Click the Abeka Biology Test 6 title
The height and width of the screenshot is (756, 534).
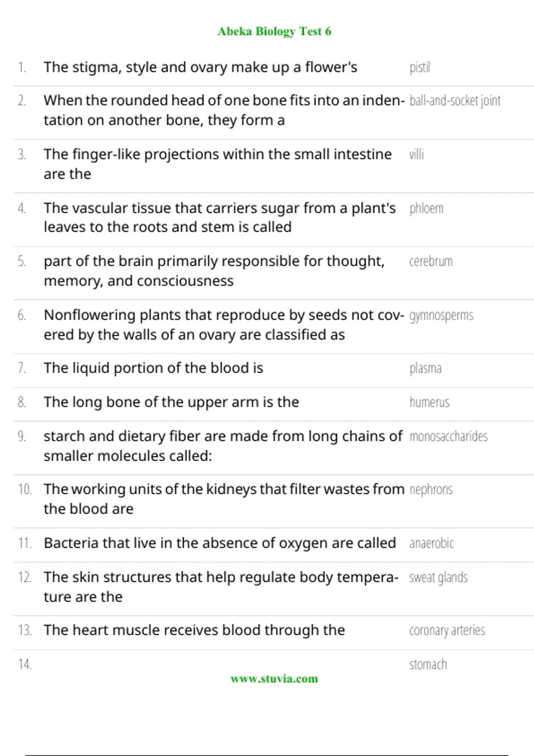coord(274,32)
